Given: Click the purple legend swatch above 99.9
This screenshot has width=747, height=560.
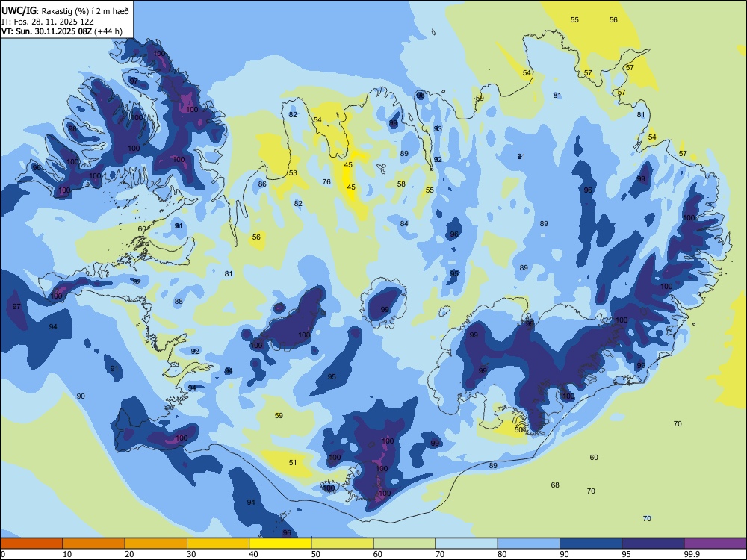Looking at the screenshot, I should pos(715,544).
